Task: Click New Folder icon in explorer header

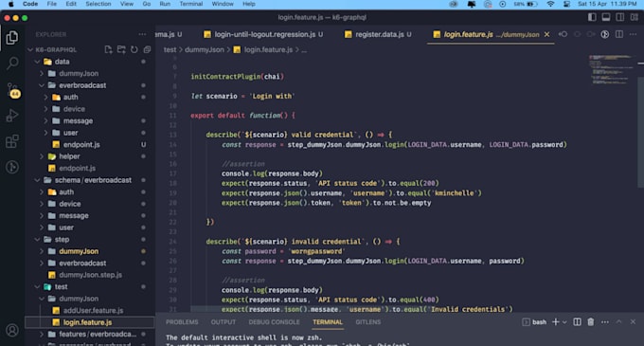Action: (x=121, y=49)
